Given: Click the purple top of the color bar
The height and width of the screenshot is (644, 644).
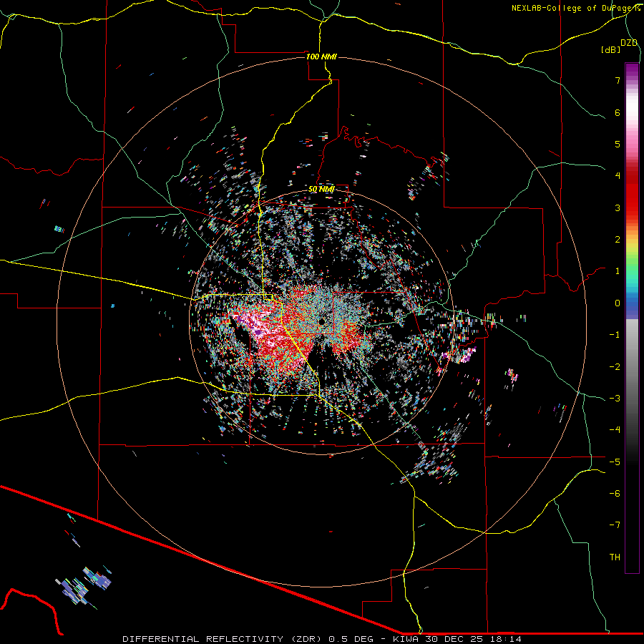Looking at the screenshot, I should pos(632,68).
